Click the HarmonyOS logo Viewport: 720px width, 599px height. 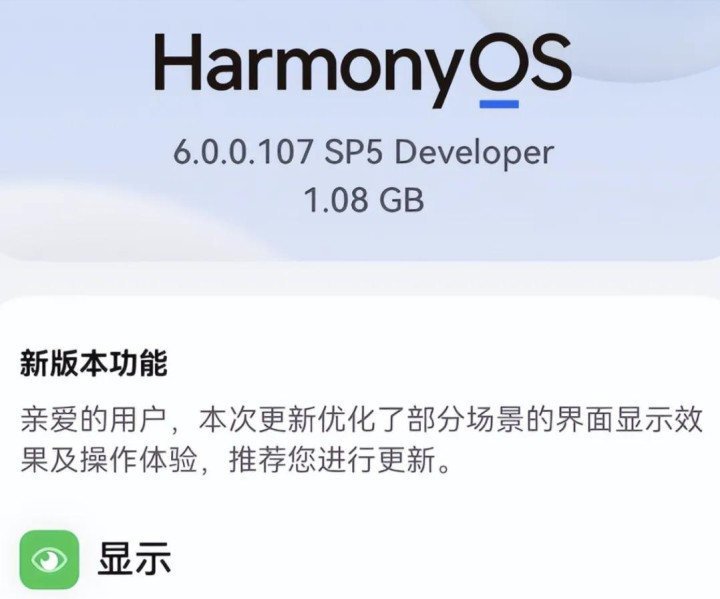[362, 63]
